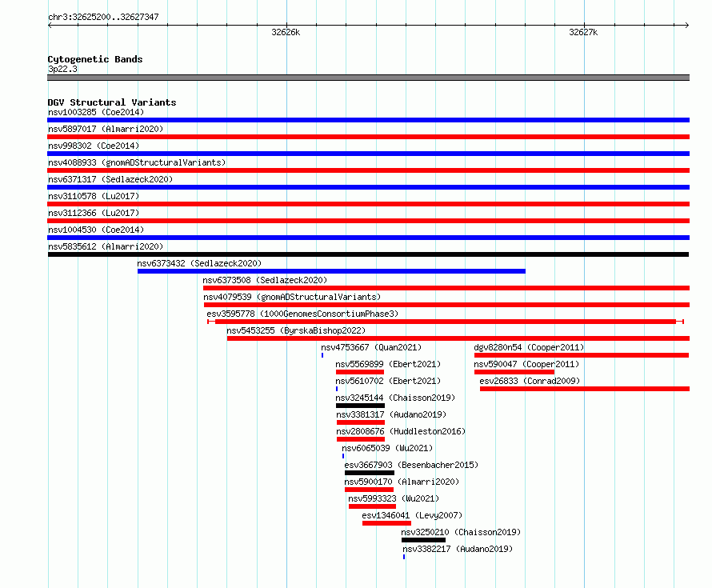Screen dimensions: 712x588
Task: Click the red bar under nsv590047
Action: 514,372
